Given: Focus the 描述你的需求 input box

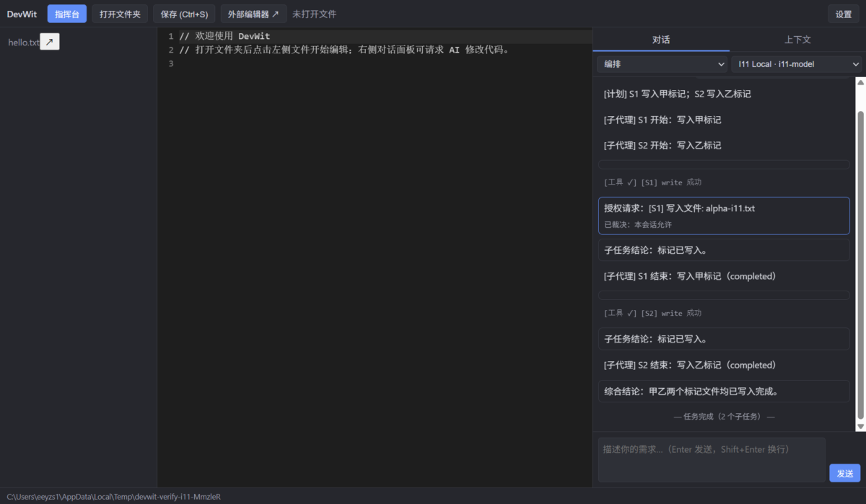Looking at the screenshot, I should (712, 459).
